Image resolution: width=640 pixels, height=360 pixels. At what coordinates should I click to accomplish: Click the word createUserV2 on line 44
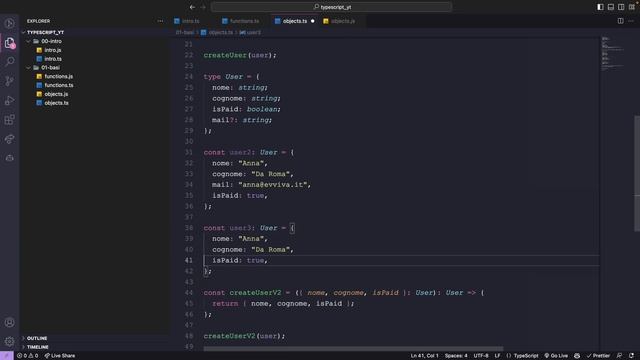255,293
